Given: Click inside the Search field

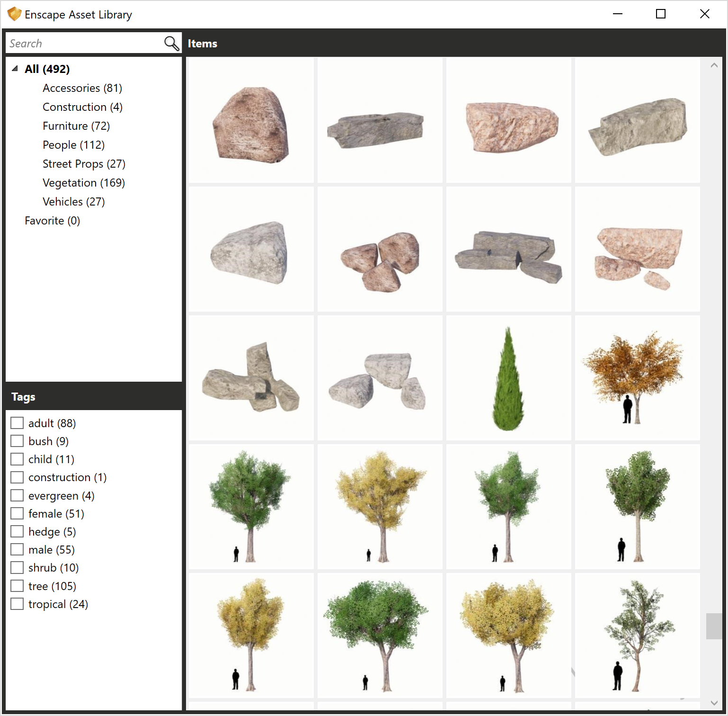Looking at the screenshot, I should point(71,43).
